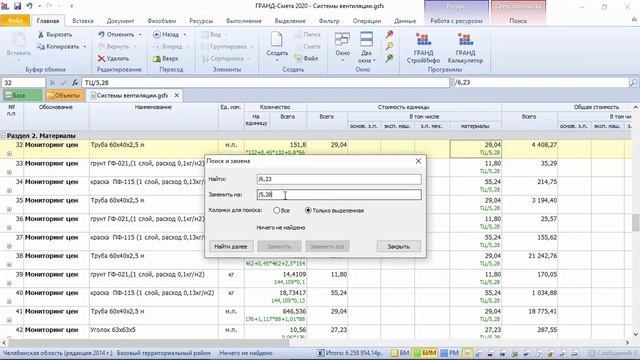Cancel the formula edit with the X icon
Image resolution: width=640 pixels, height=360 pixels.
point(52,82)
